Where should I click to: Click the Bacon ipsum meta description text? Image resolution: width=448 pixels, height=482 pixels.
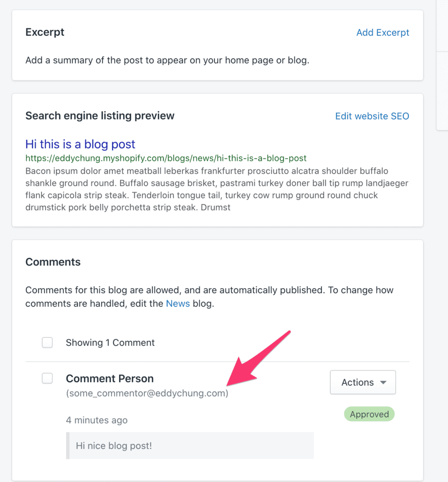tap(217, 189)
